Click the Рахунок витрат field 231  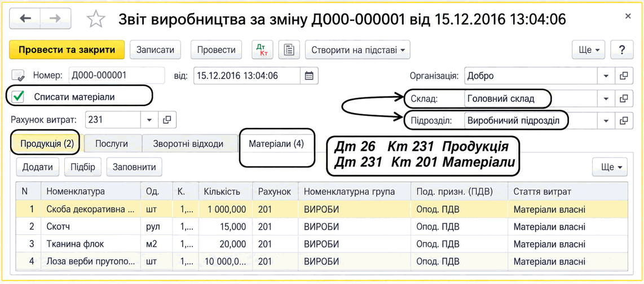point(113,120)
